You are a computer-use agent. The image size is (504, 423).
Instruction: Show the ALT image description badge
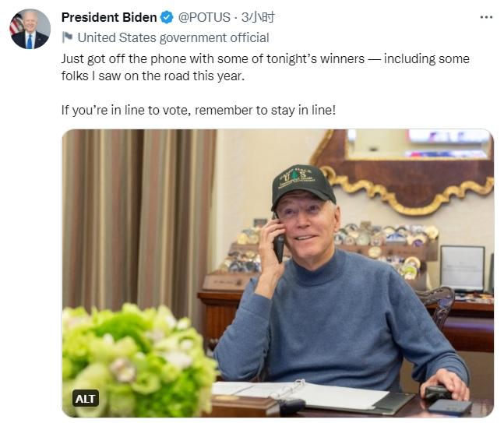(86, 398)
